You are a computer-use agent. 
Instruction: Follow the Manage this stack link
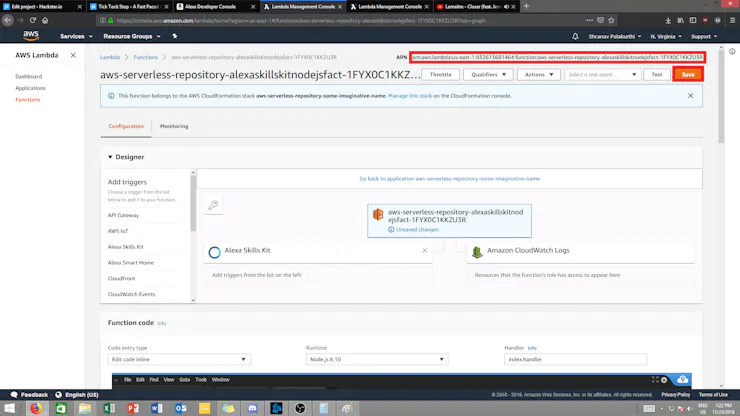[410, 96]
